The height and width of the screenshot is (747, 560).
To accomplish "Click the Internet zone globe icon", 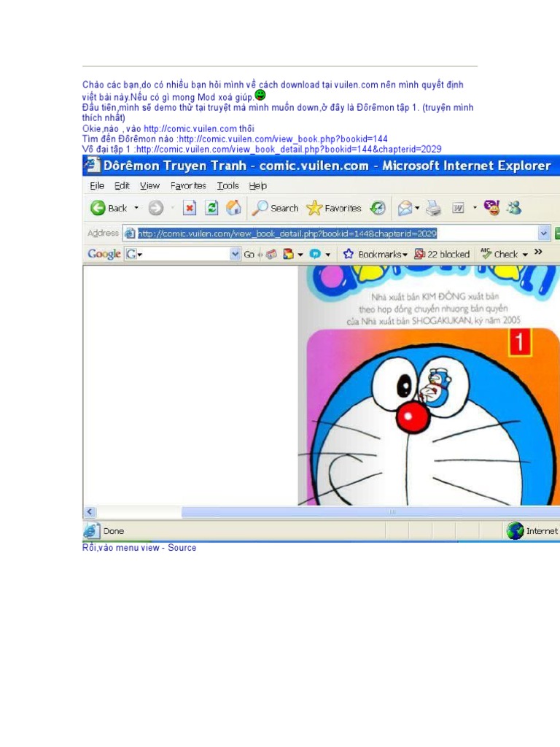I will 515,531.
